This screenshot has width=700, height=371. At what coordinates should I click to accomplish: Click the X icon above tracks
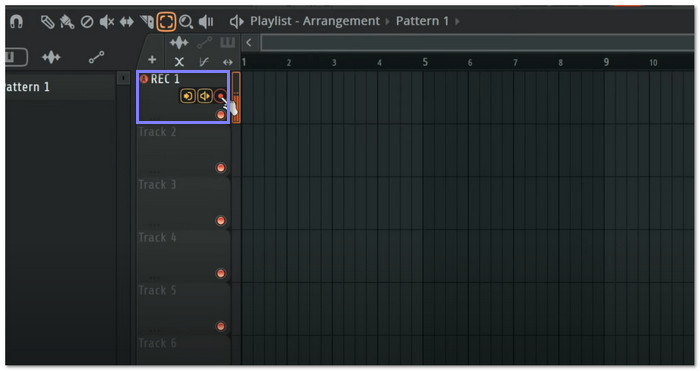tap(179, 62)
